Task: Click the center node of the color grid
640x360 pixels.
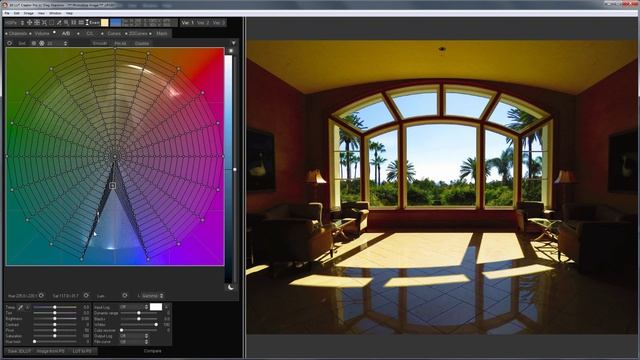Action: (x=115, y=156)
